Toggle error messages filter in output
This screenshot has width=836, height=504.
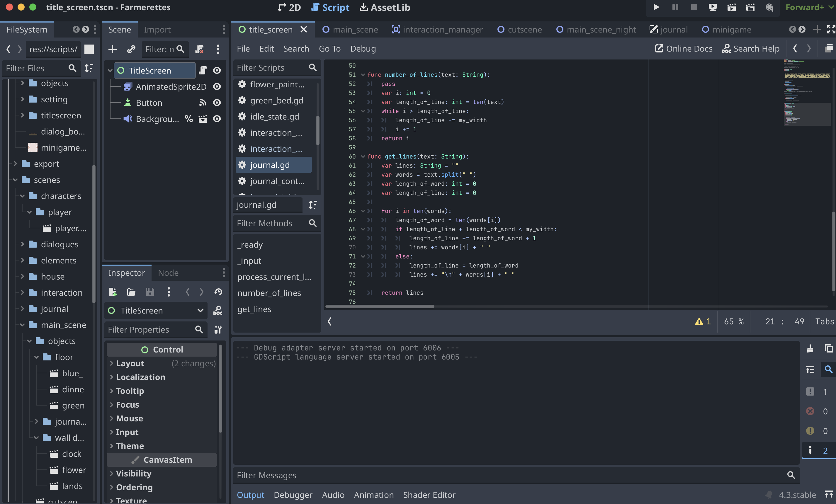[818, 411]
